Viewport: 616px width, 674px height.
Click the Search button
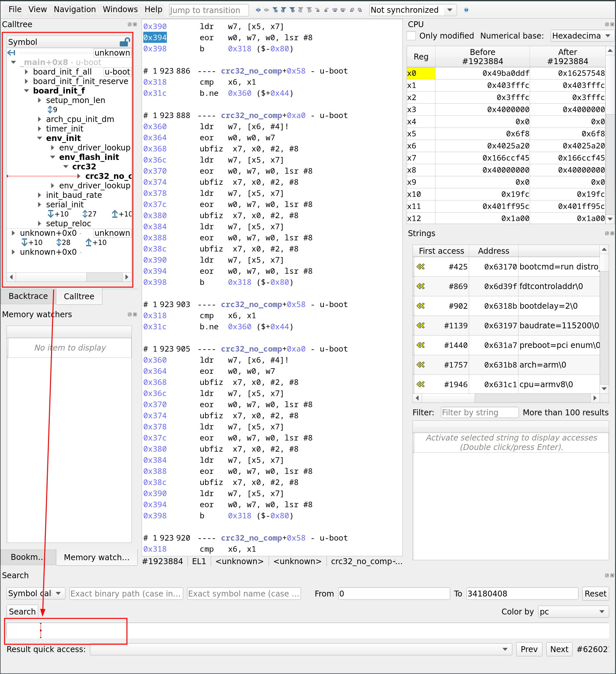(x=22, y=611)
